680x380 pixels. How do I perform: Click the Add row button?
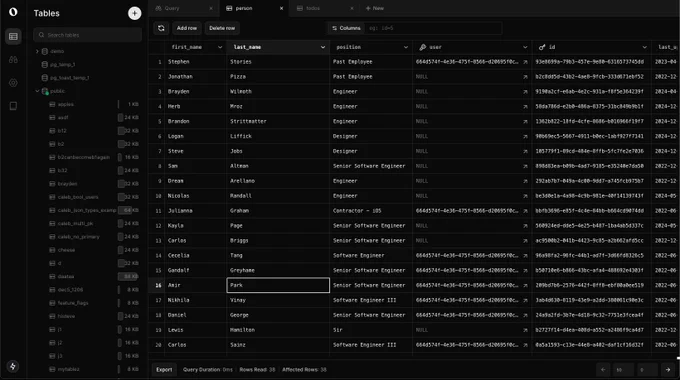click(187, 28)
